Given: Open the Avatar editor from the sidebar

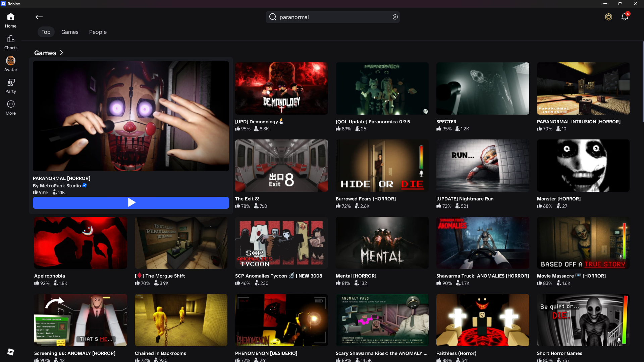Looking at the screenshot, I should [x=11, y=64].
